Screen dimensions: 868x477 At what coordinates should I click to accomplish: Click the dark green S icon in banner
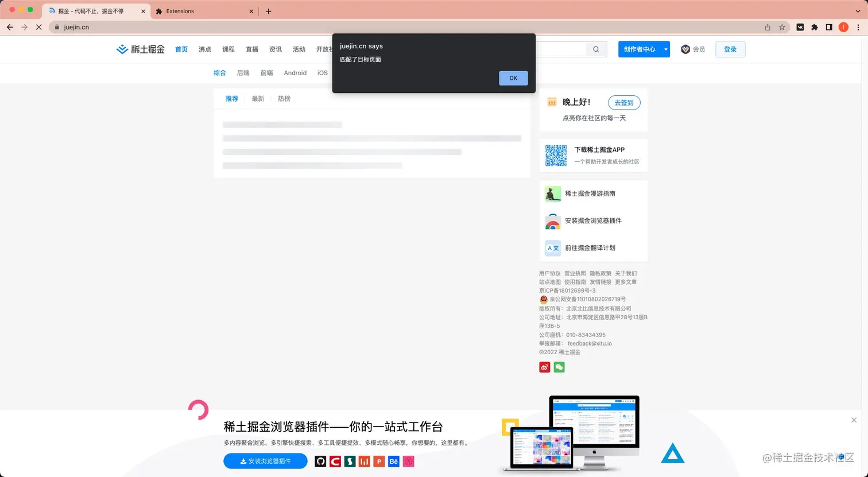[x=350, y=461]
